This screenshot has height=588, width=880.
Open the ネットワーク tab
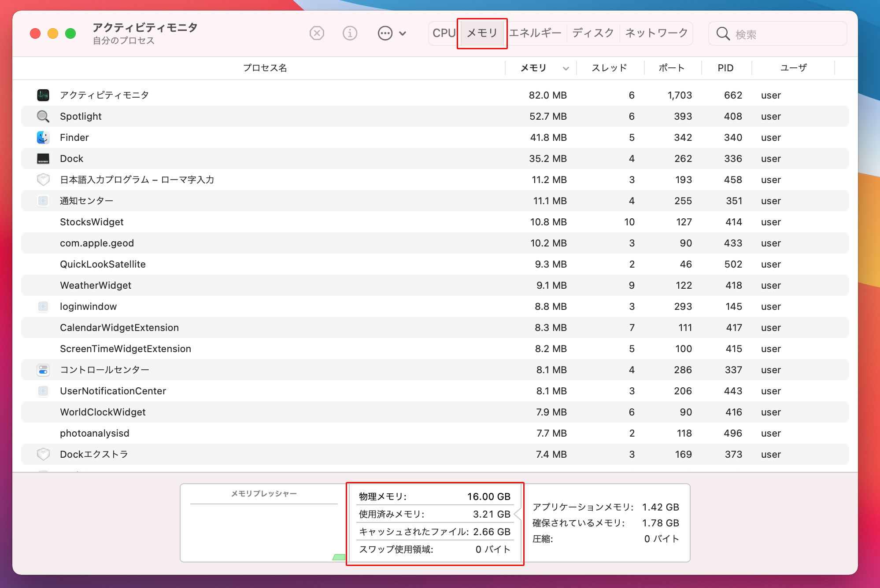(x=656, y=33)
